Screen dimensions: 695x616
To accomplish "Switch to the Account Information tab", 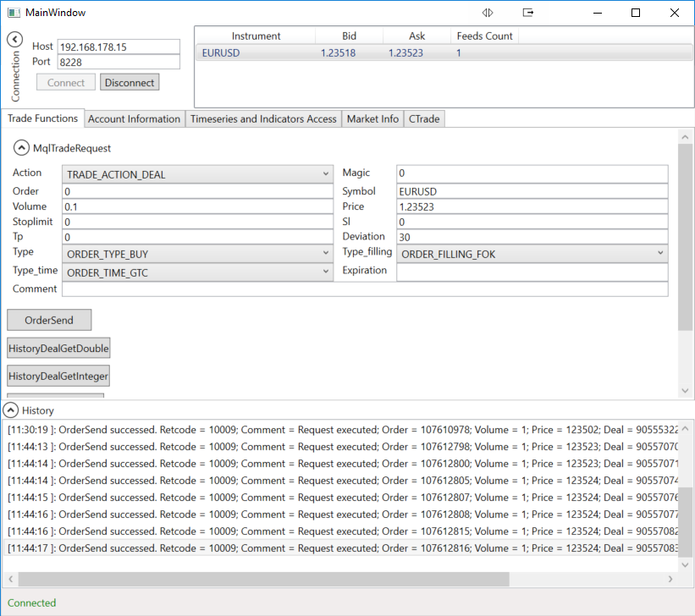I will [x=134, y=118].
